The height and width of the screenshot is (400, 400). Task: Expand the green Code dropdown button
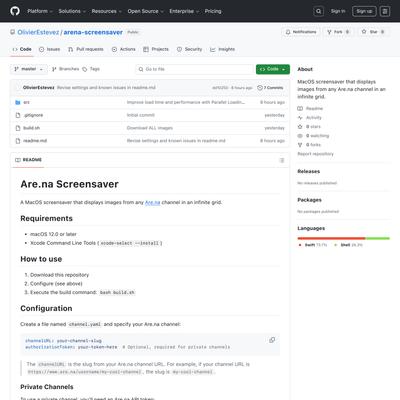click(x=273, y=69)
